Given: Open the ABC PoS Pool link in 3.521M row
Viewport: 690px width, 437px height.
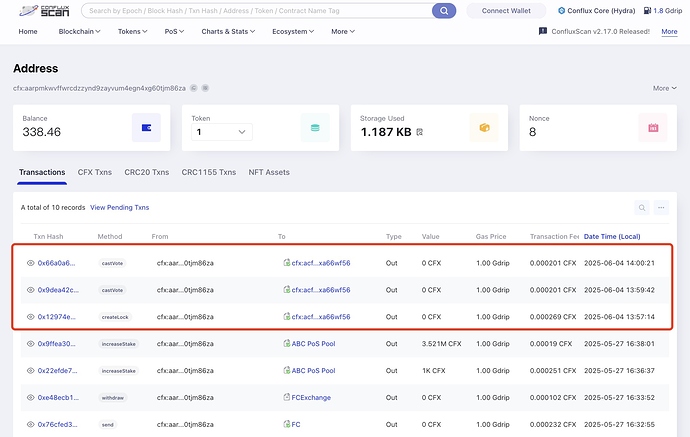Looking at the screenshot, I should pos(313,343).
